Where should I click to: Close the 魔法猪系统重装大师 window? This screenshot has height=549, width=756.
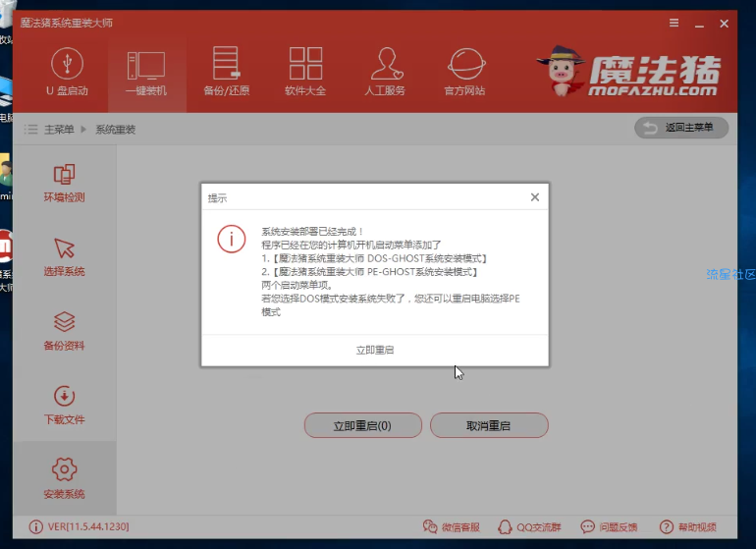pos(725,24)
